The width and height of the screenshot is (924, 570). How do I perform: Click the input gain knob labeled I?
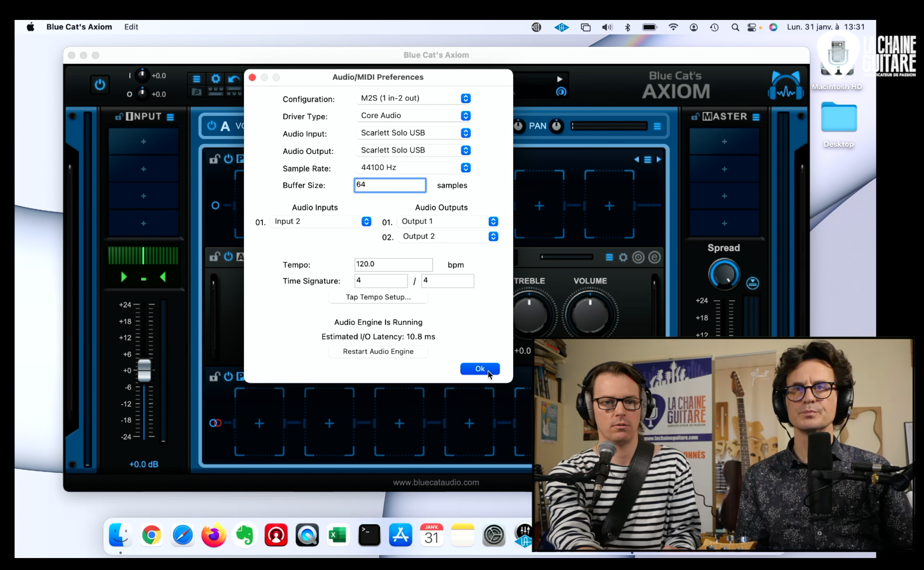pyautogui.click(x=142, y=75)
